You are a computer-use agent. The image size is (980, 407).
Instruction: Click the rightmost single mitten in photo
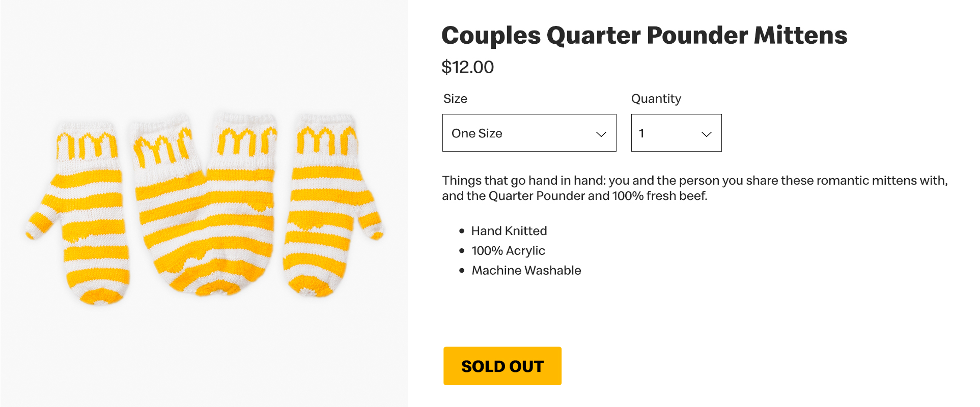click(x=330, y=206)
